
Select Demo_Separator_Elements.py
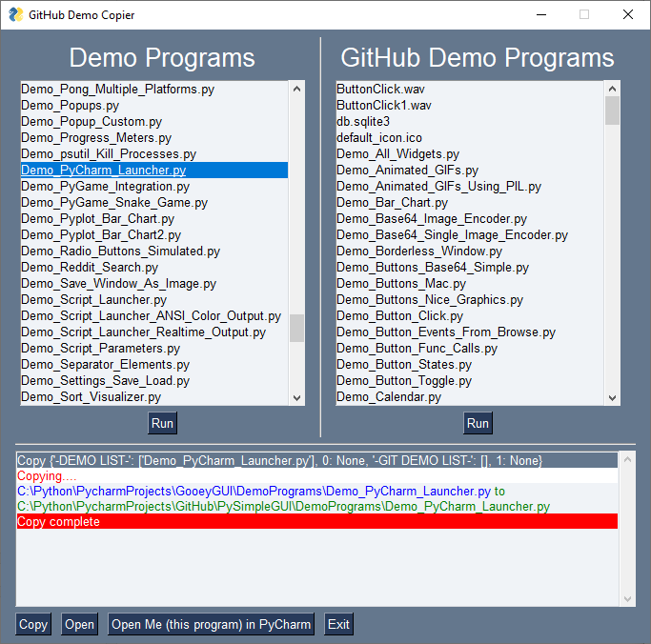pyautogui.click(x=154, y=364)
